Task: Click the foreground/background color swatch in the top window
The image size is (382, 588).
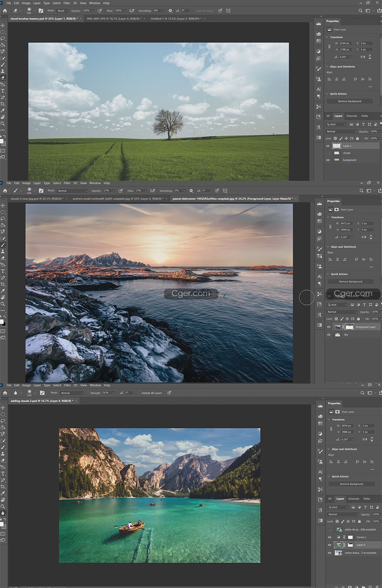Action: tap(2, 142)
